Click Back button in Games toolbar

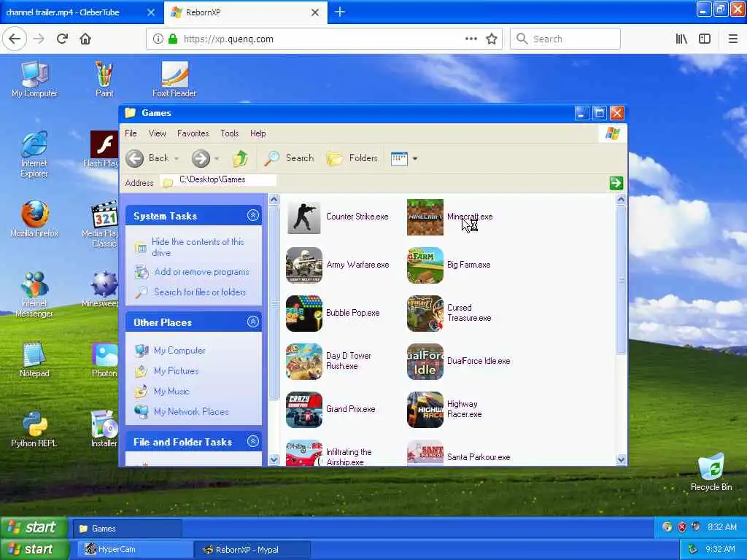[147, 158]
